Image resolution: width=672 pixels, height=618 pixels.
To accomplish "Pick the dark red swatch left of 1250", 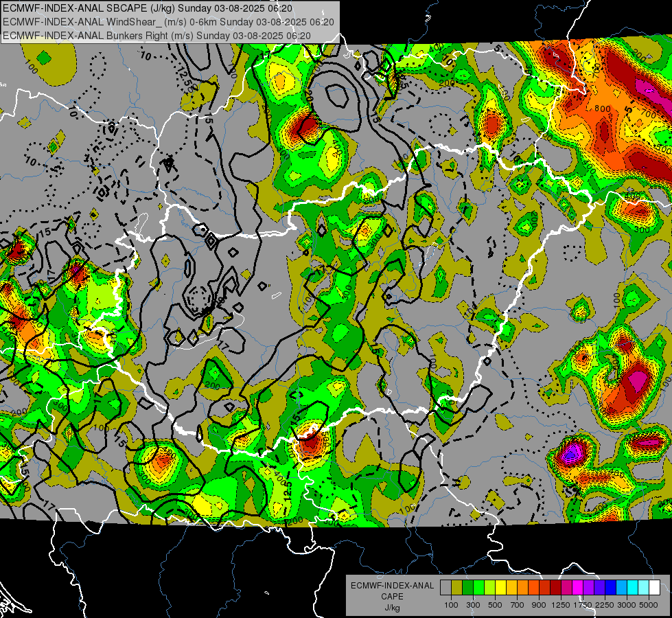I will 556,588.
